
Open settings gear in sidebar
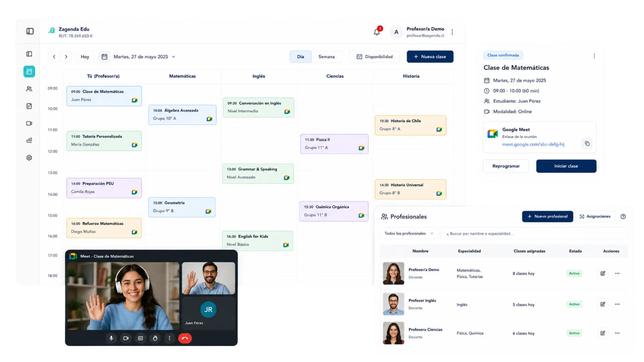coord(29,158)
